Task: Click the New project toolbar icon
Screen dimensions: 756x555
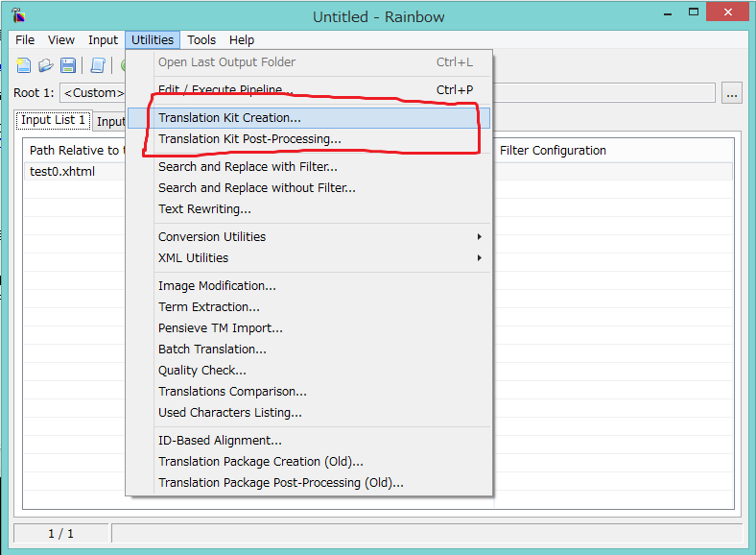Action: [24, 65]
